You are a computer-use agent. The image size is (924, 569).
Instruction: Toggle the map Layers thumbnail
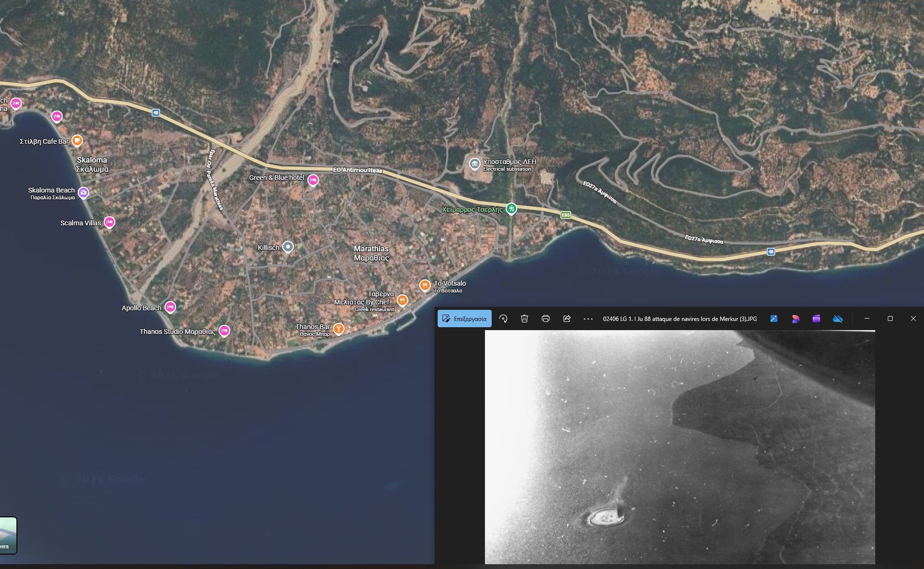coord(8,535)
